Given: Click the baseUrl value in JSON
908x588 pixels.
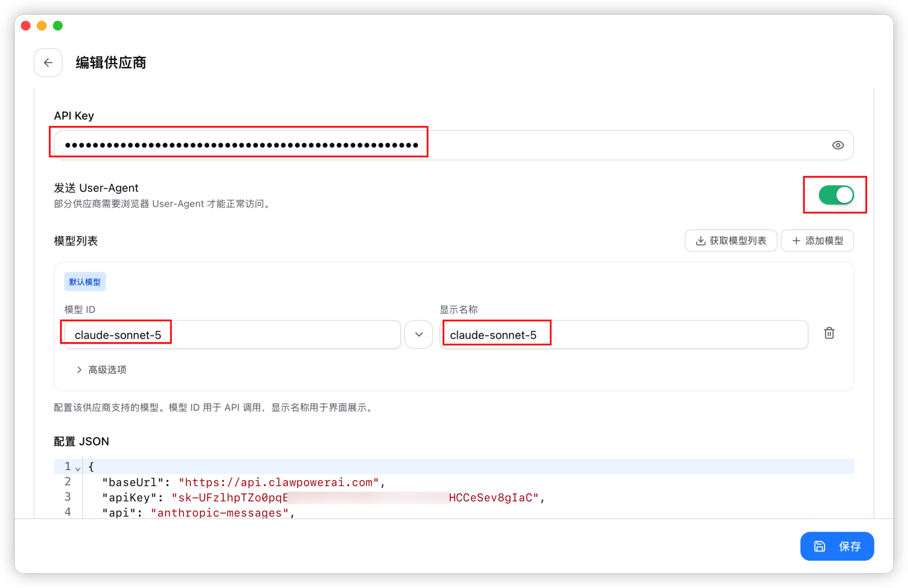Looking at the screenshot, I should click(x=279, y=482).
